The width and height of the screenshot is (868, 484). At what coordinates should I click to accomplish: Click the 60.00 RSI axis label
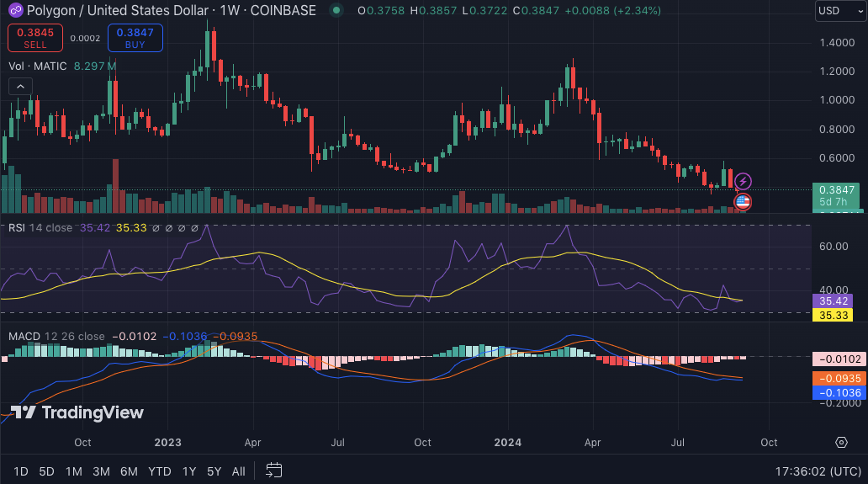(x=834, y=246)
